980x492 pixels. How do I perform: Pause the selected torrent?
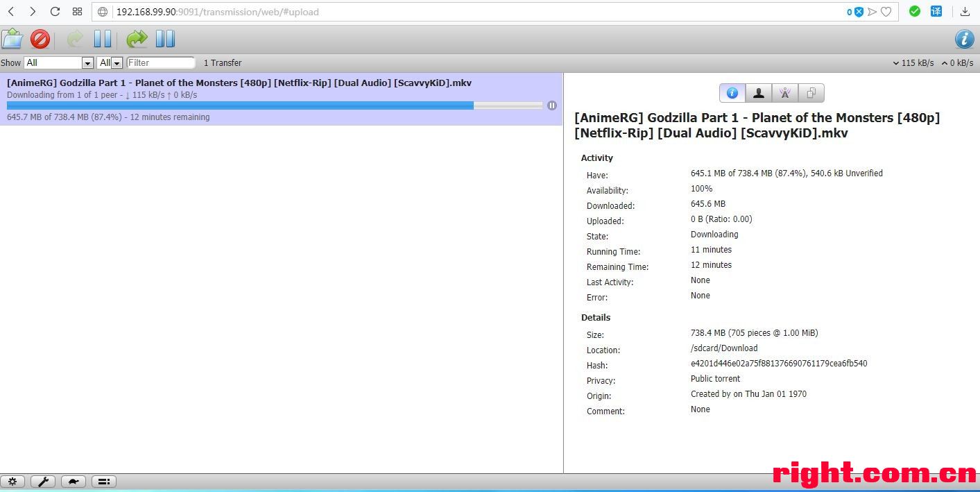[x=103, y=39]
